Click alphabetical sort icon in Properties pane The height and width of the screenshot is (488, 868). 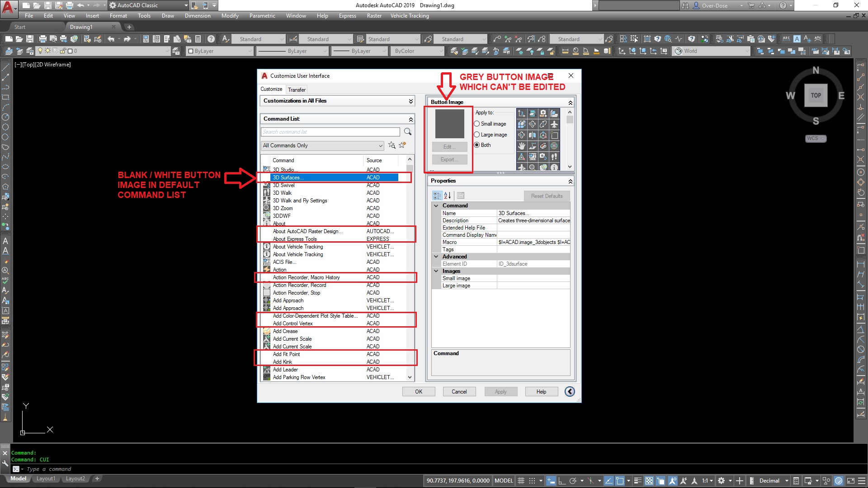[448, 196]
